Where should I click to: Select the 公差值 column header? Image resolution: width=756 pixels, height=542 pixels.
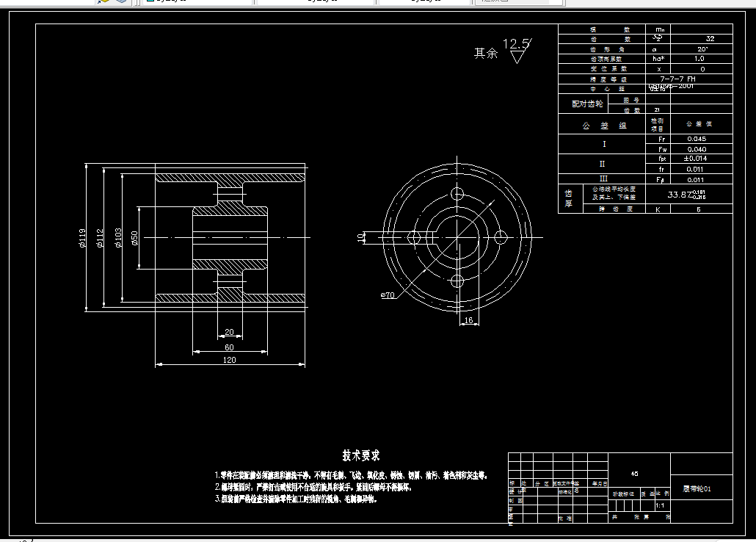coord(699,124)
